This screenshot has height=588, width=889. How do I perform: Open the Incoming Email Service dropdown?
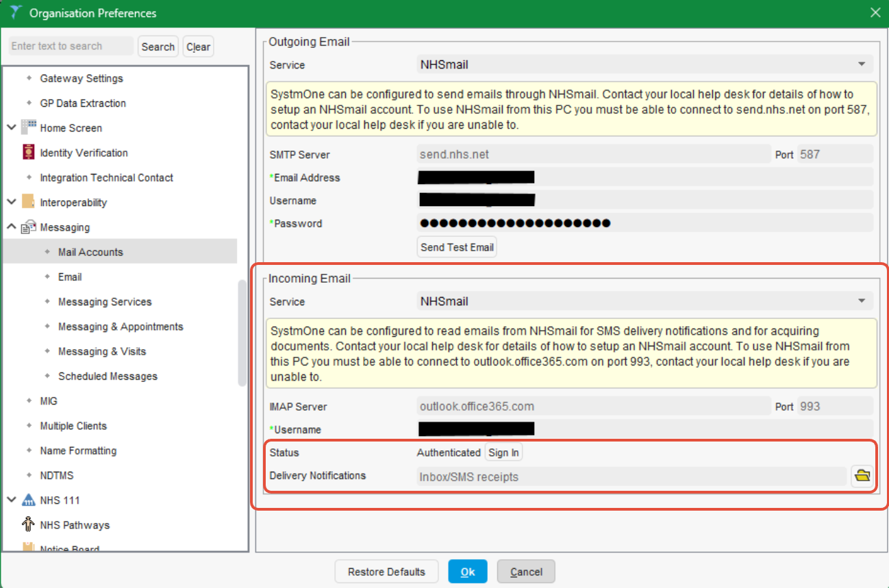862,301
